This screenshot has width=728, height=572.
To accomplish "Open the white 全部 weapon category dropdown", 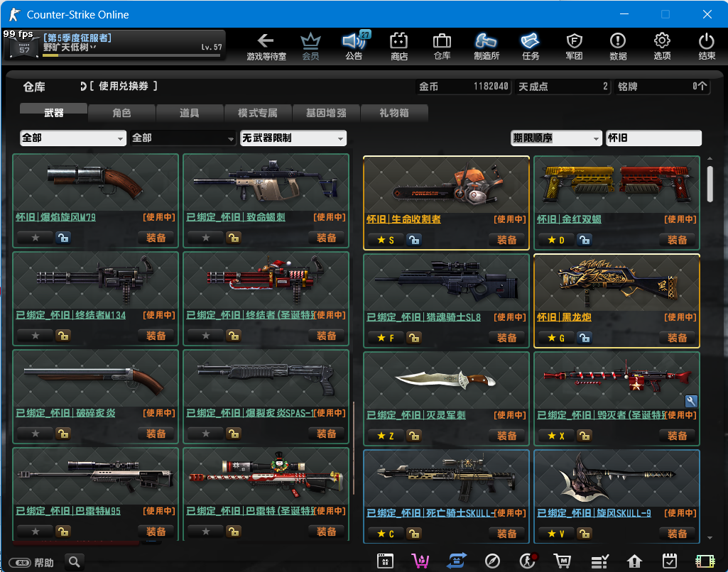I will [73, 138].
